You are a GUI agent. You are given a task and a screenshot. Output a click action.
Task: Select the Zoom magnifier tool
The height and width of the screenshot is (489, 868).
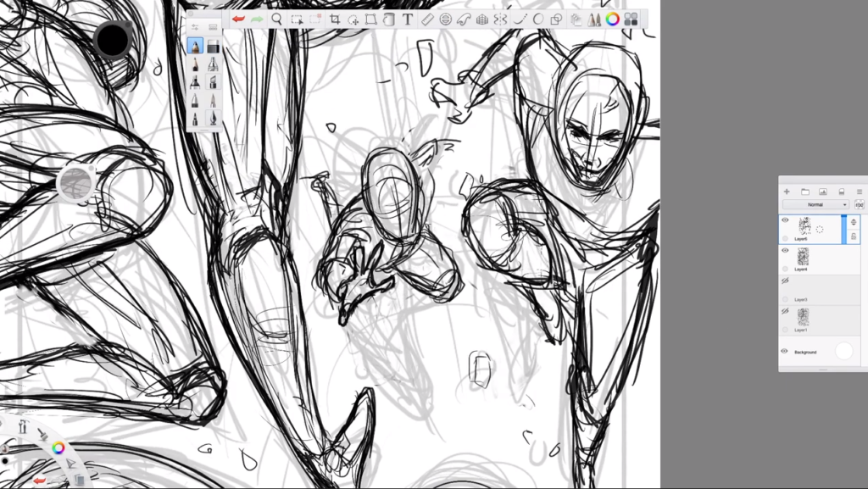coord(277,19)
